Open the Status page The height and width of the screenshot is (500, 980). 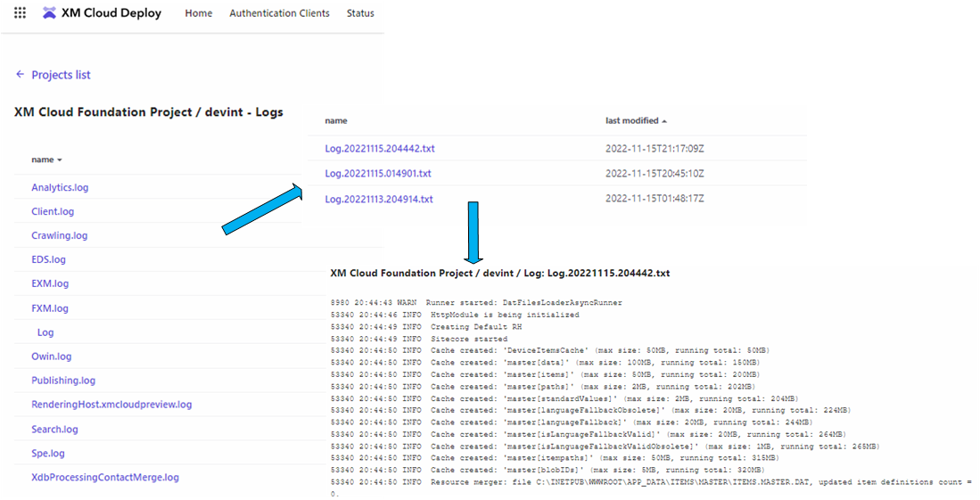(360, 13)
